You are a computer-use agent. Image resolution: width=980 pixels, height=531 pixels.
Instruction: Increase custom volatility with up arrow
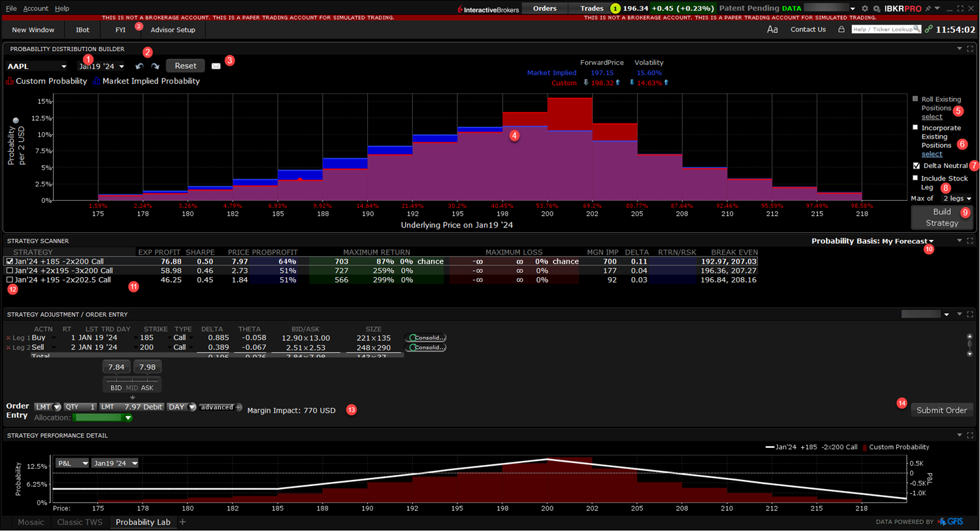click(666, 83)
